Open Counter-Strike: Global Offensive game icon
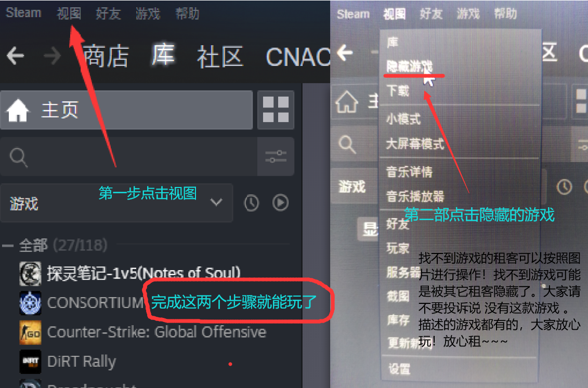Viewport: 588px width, 388px height. 30,332
